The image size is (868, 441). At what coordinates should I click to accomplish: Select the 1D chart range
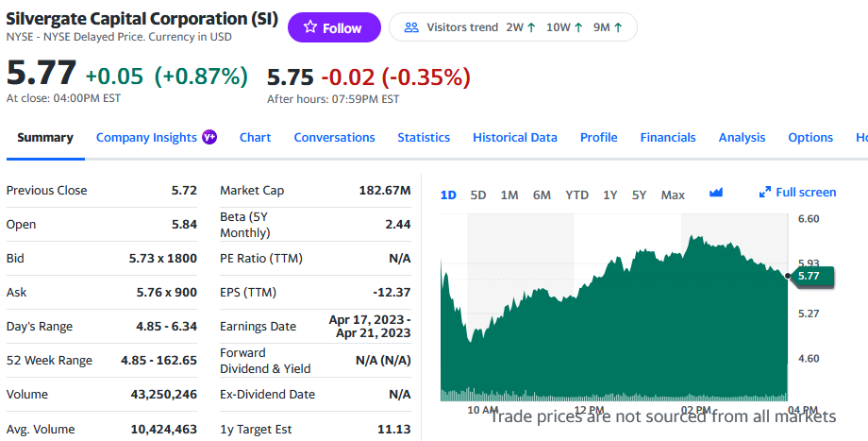448,195
